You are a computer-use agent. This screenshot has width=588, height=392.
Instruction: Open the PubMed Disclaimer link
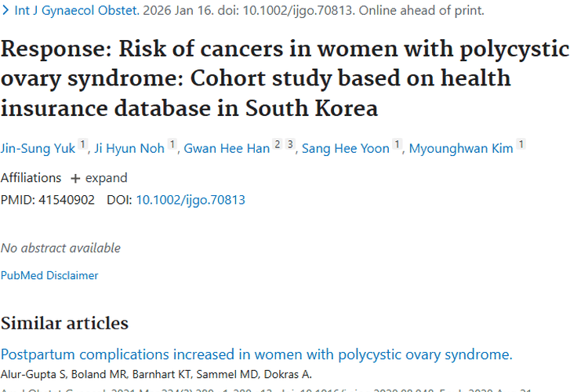[49, 275]
